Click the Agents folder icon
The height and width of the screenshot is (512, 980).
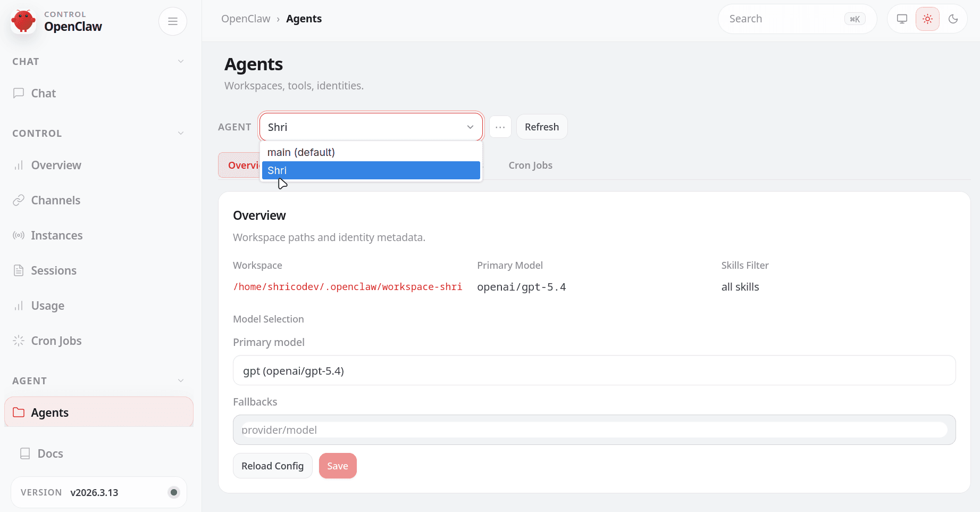pyautogui.click(x=19, y=412)
